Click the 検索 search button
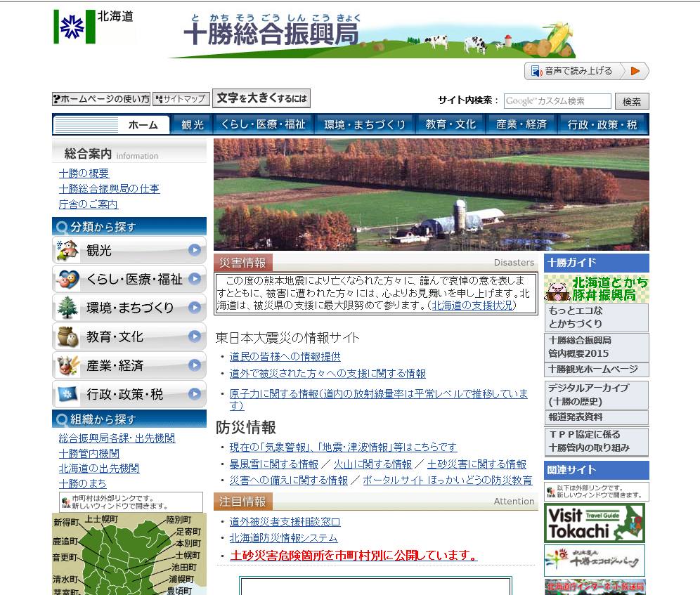 tap(632, 101)
